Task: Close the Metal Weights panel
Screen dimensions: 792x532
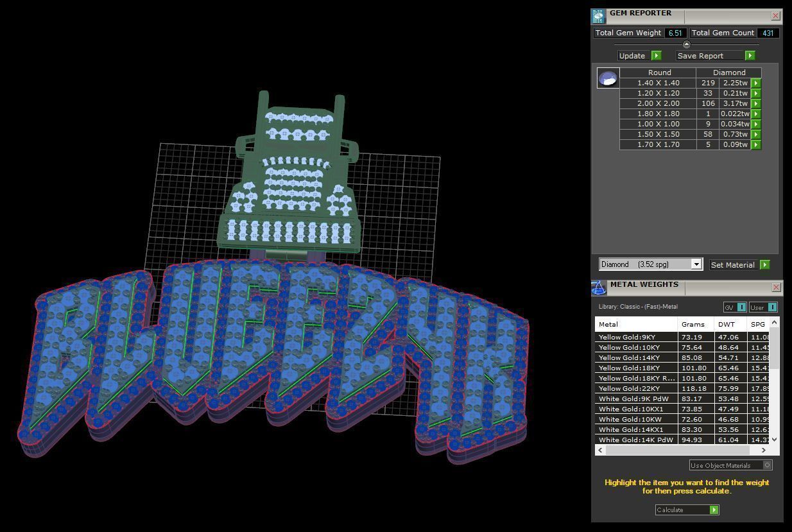Action: coord(776,287)
